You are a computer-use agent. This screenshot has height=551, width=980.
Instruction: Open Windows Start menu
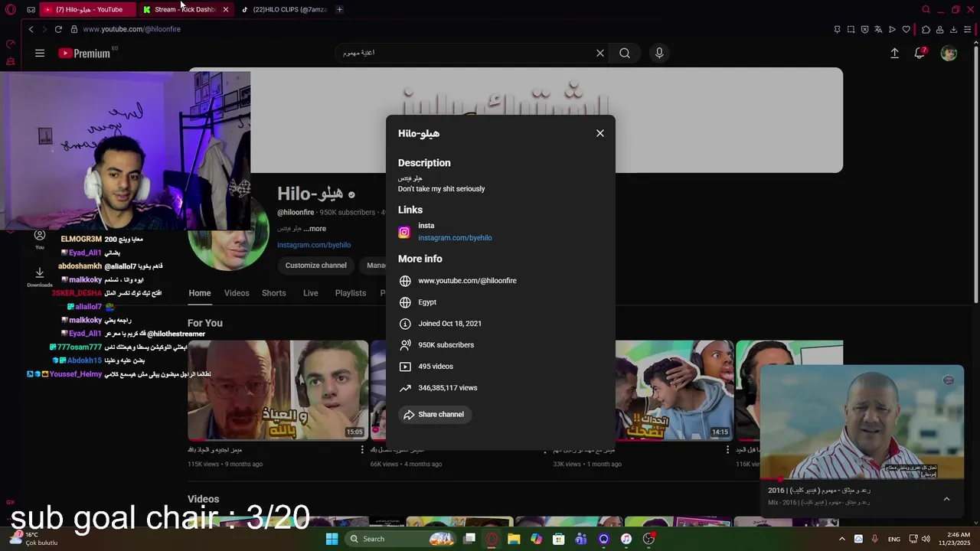coord(332,539)
